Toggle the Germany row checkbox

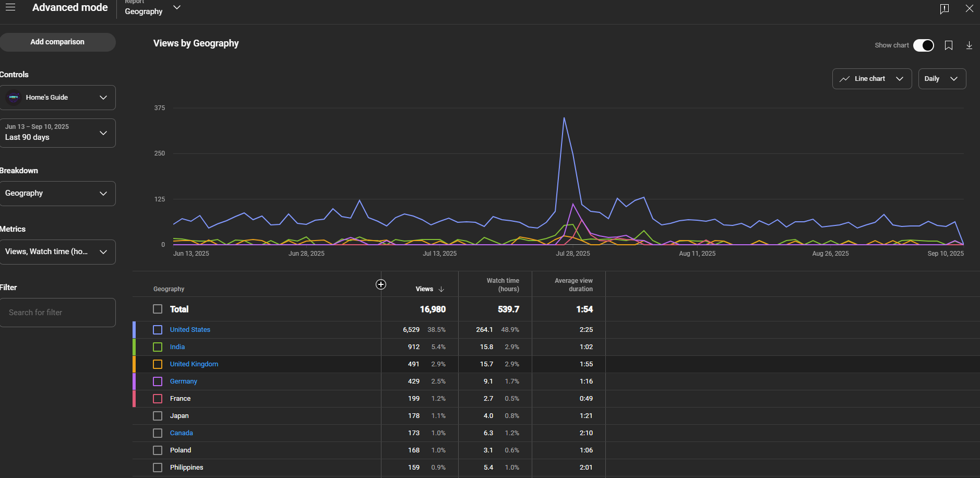158,381
